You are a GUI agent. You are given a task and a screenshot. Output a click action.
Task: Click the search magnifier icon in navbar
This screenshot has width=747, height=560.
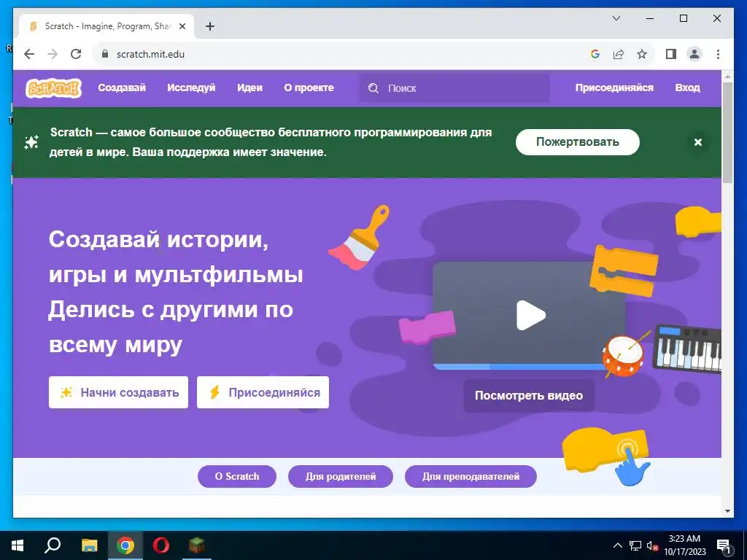coord(373,88)
